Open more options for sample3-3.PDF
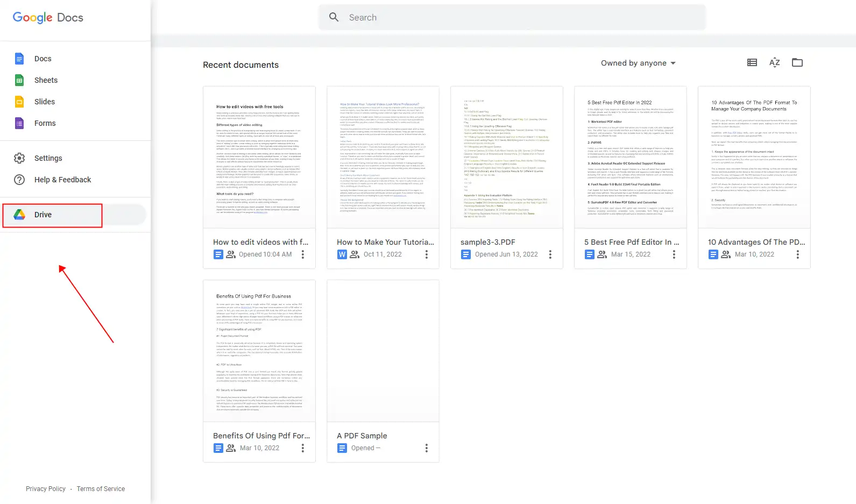The image size is (856, 504). pyautogui.click(x=550, y=254)
